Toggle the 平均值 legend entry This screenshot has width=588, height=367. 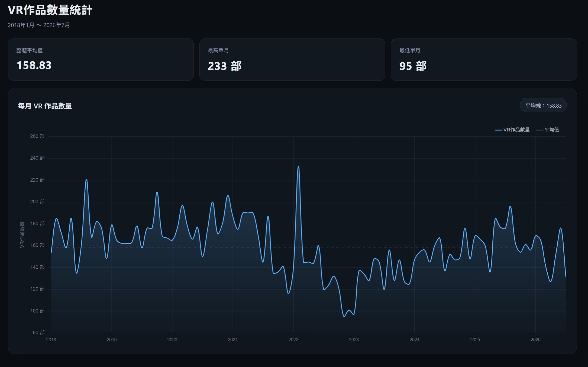pos(547,130)
